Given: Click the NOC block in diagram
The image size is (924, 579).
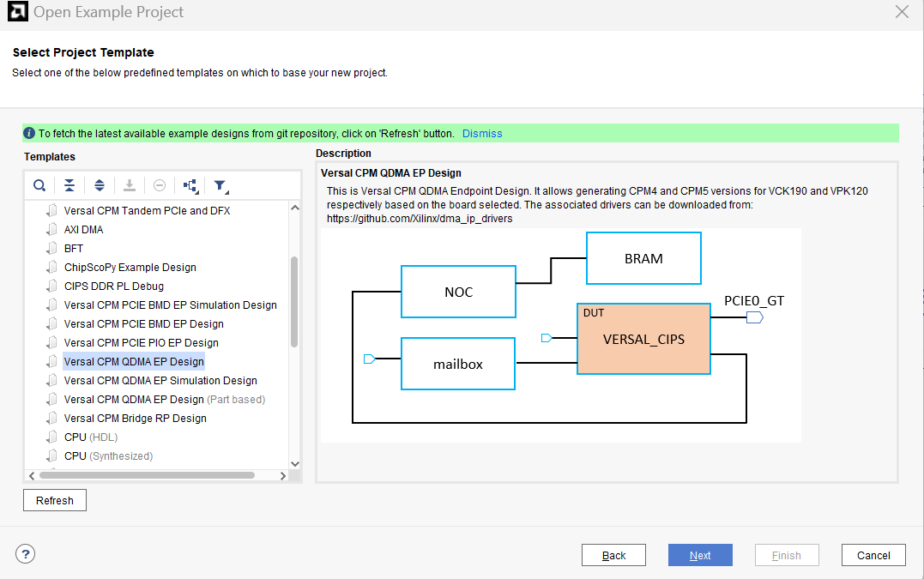Looking at the screenshot, I should tap(458, 292).
